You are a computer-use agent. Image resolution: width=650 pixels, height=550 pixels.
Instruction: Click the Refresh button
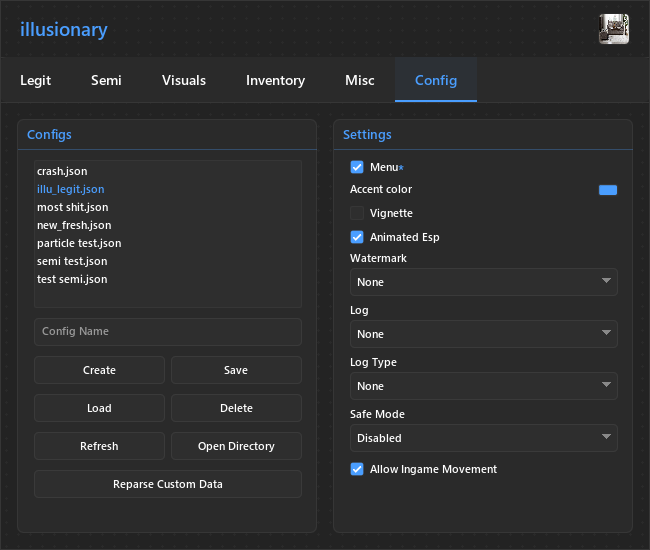click(x=99, y=446)
